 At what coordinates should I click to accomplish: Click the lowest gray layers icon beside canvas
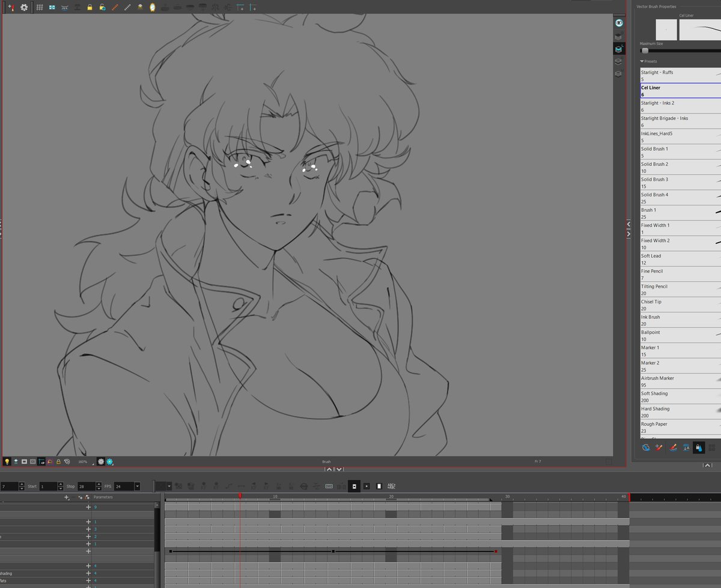point(618,73)
